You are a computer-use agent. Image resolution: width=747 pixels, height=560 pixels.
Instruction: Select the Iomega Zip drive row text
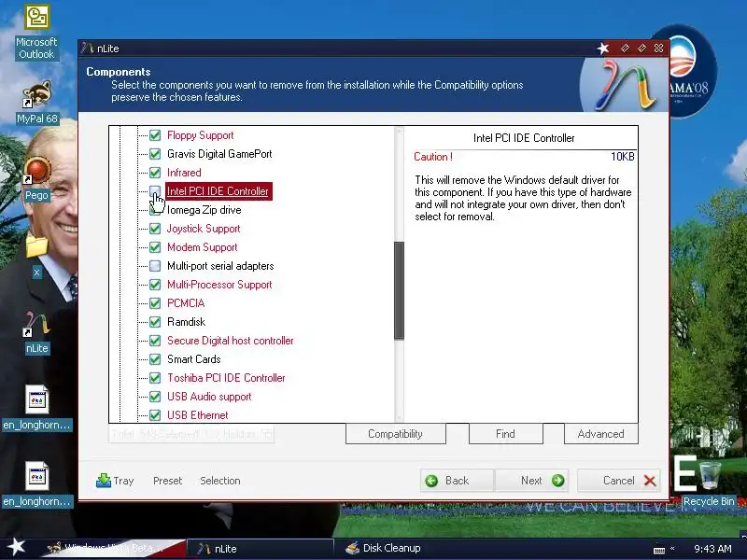pos(204,210)
